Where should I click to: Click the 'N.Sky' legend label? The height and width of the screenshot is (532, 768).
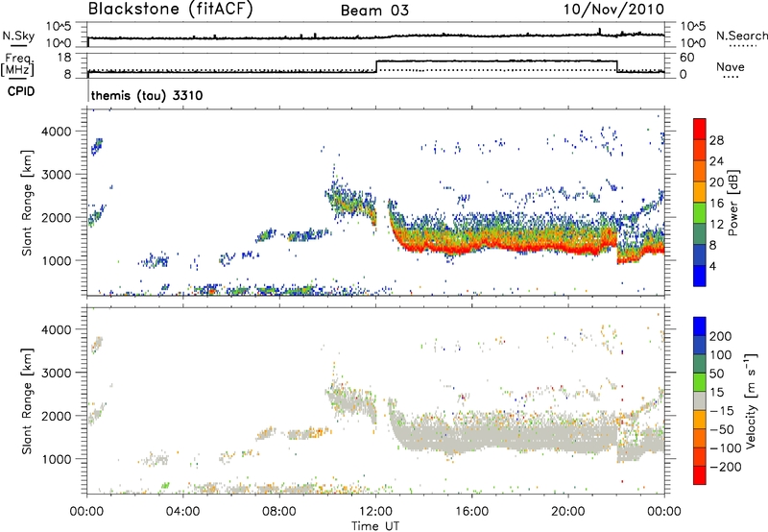click(x=18, y=36)
